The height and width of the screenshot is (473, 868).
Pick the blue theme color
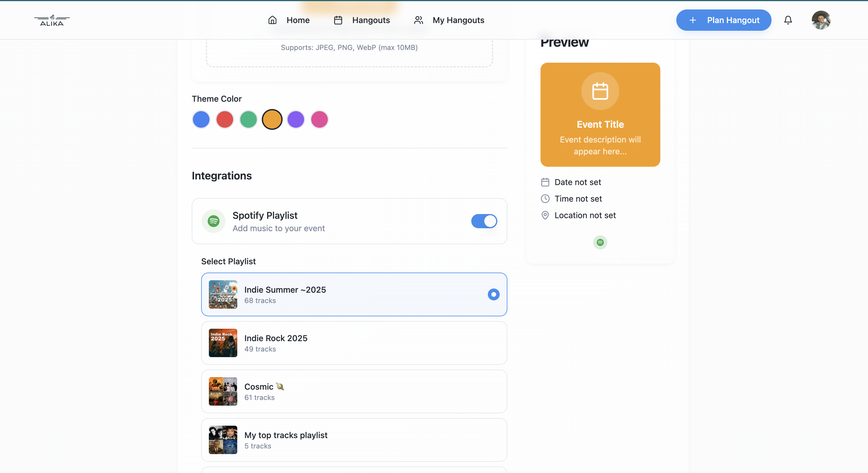pos(201,119)
